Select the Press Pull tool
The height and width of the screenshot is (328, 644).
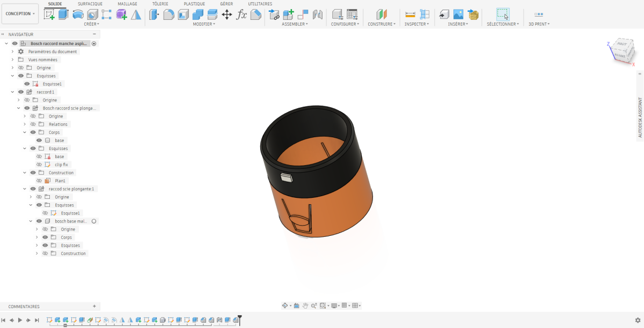pos(154,14)
